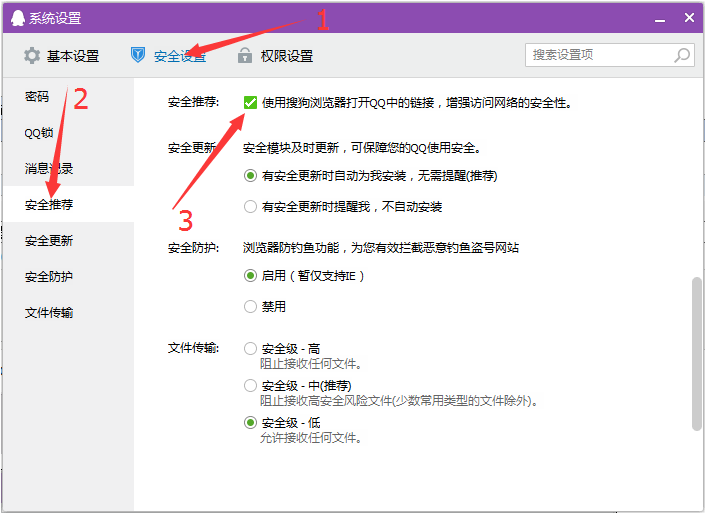706x514 pixels.
Task: Click text 阻止接收高安全风险文件 description
Action: [399, 401]
